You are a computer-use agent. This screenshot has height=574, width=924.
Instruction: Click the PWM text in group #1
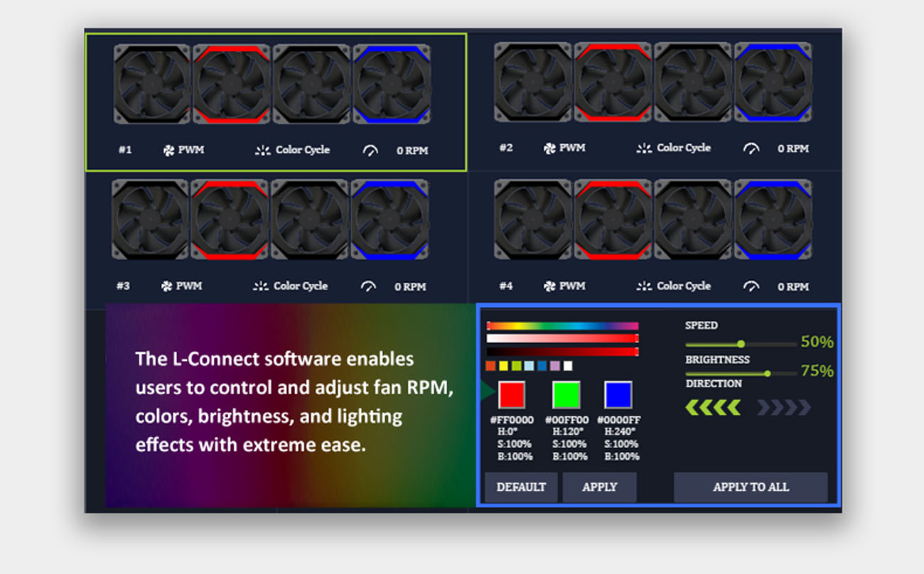191,151
